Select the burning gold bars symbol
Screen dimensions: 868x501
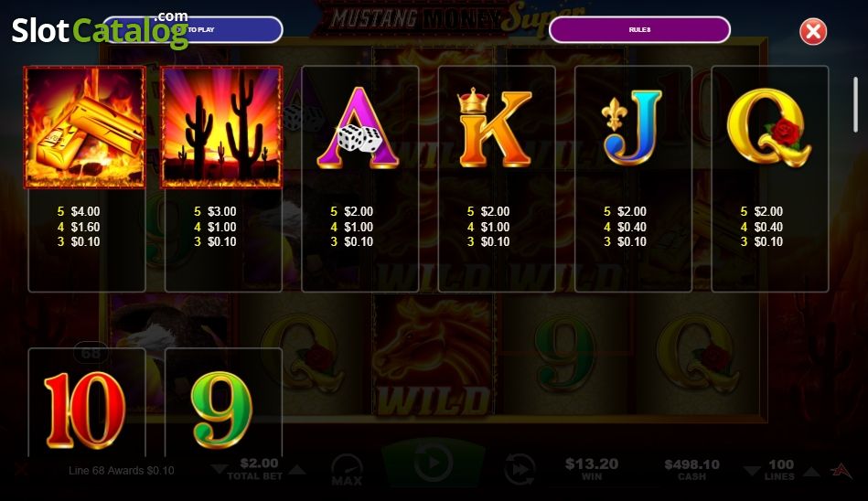pyautogui.click(x=85, y=127)
